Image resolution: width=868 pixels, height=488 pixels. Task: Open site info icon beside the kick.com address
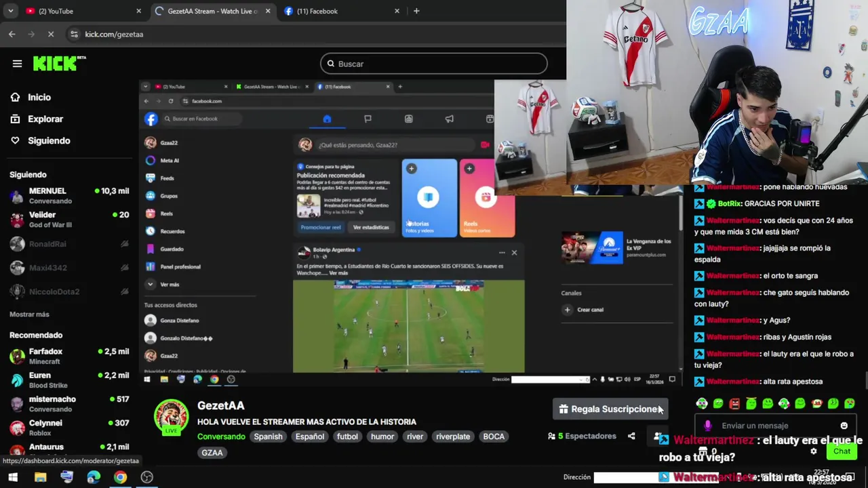(74, 34)
